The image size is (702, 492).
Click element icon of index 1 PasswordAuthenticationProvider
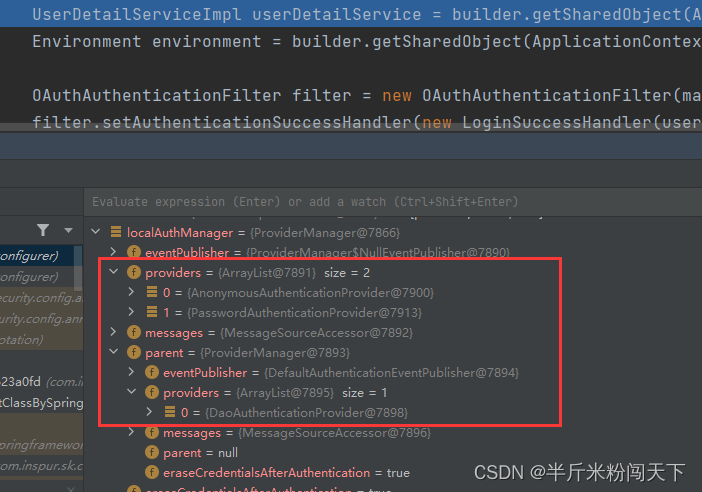[x=152, y=312]
